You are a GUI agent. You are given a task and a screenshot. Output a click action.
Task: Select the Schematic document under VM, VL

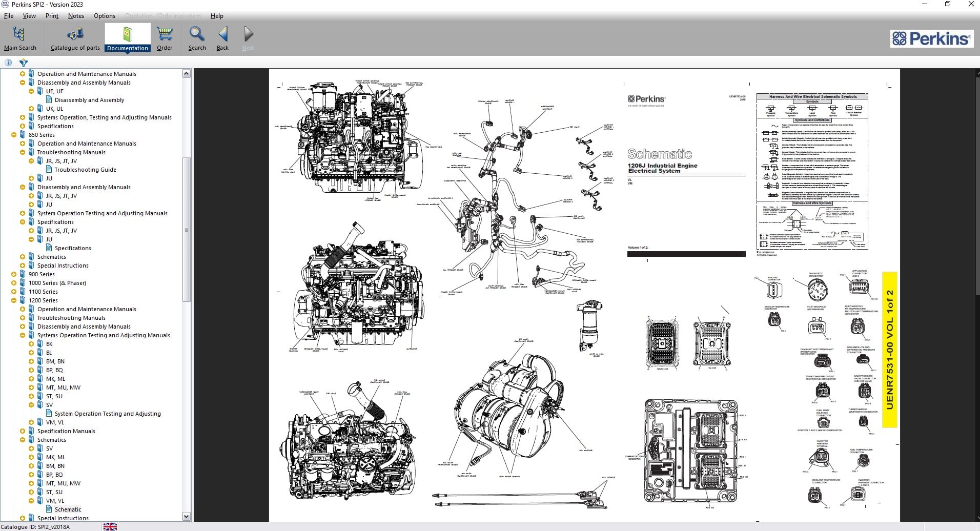(x=68, y=509)
